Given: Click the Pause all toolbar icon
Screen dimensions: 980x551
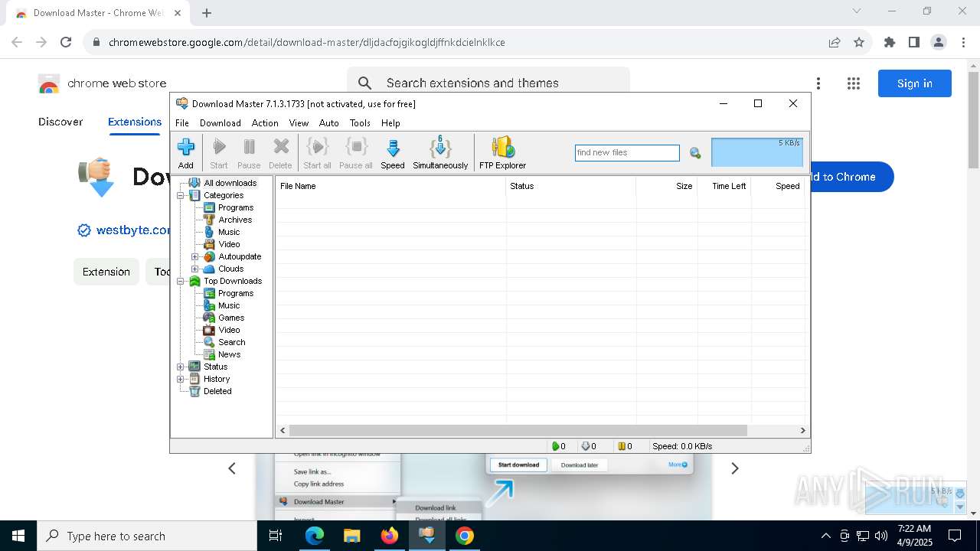Looking at the screenshot, I should 355,152.
